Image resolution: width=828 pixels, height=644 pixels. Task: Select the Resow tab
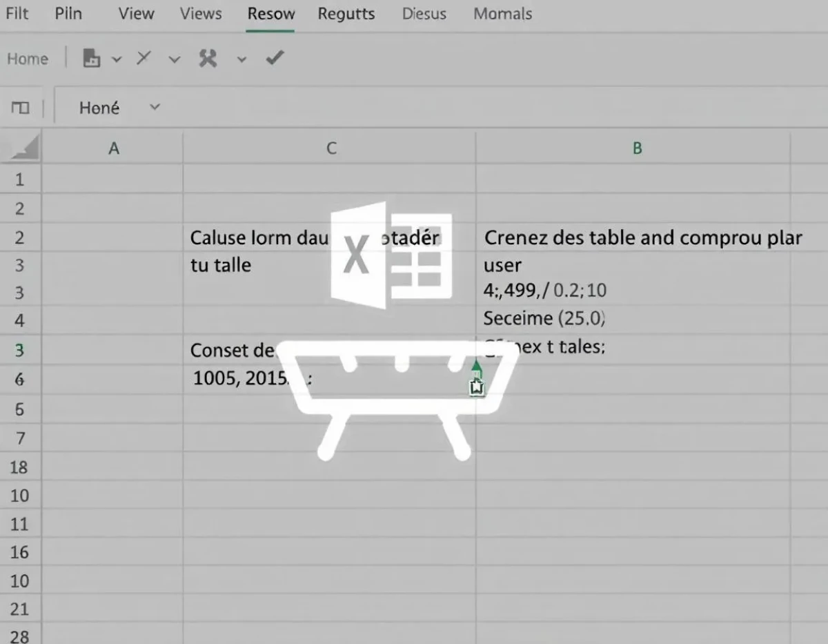(x=271, y=14)
